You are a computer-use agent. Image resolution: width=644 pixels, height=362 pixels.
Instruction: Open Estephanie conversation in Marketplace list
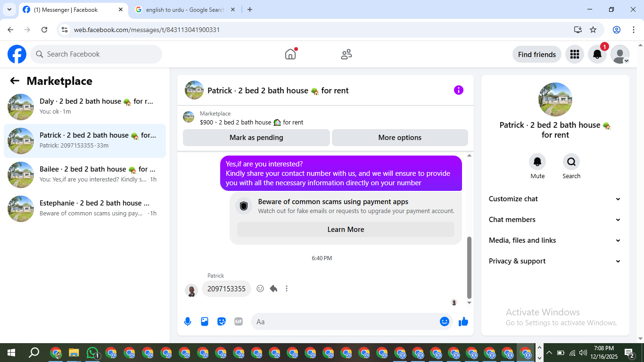coord(85,208)
